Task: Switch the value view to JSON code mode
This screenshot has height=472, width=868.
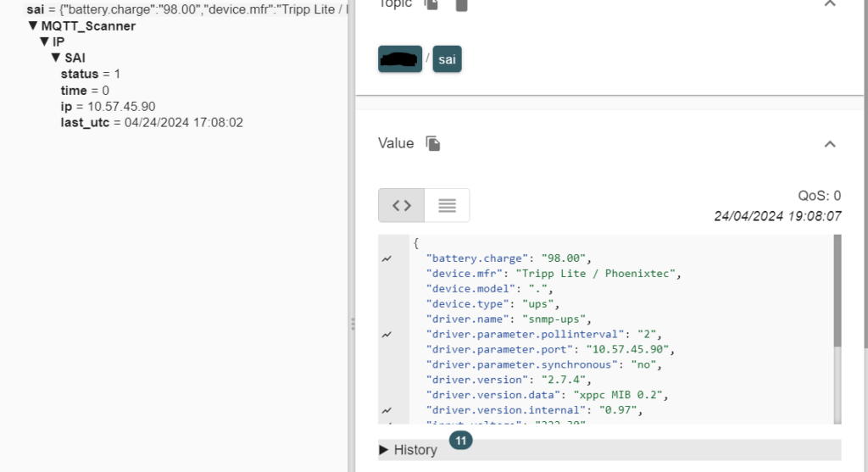Action: (x=402, y=205)
